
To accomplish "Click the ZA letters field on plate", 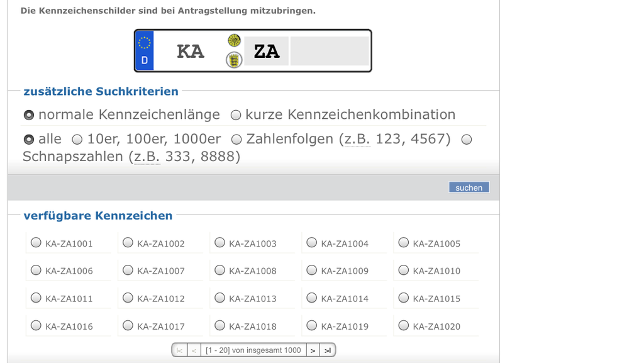I will click(267, 52).
